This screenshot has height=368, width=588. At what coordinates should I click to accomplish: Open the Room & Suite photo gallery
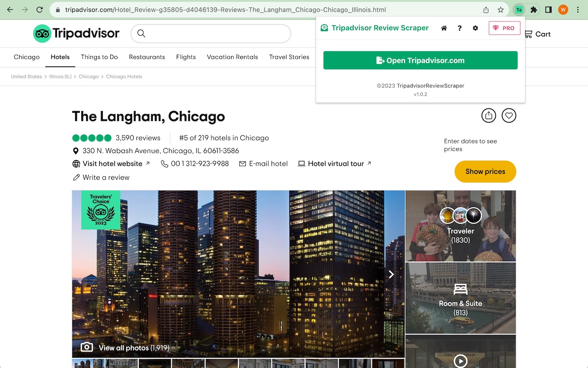tap(460, 298)
